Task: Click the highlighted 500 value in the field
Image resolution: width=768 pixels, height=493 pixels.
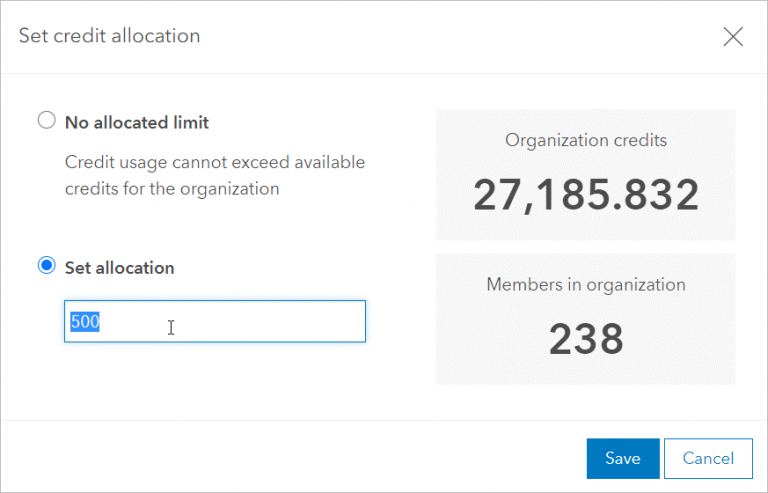Action: (85, 322)
